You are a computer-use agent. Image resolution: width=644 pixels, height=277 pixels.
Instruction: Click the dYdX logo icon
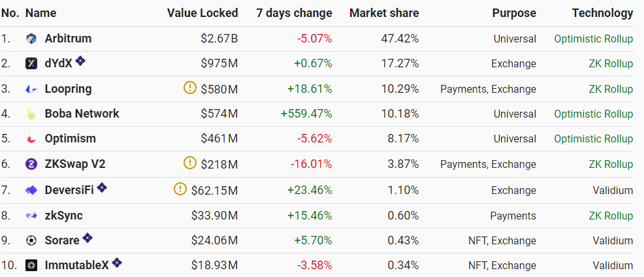click(31, 63)
